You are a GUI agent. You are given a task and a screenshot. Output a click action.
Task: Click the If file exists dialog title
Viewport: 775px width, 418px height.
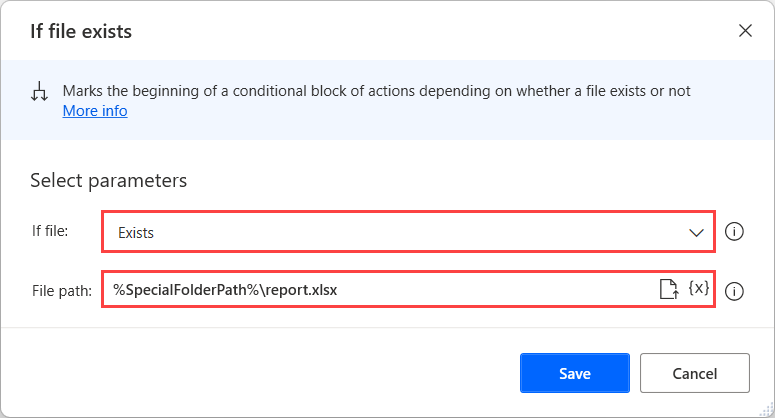[x=81, y=31]
